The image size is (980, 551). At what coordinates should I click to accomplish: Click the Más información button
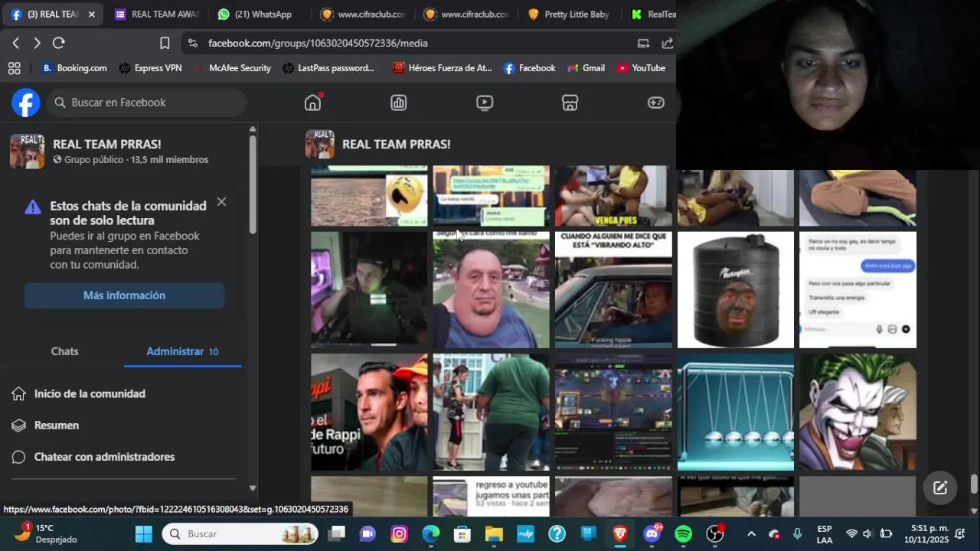click(124, 295)
